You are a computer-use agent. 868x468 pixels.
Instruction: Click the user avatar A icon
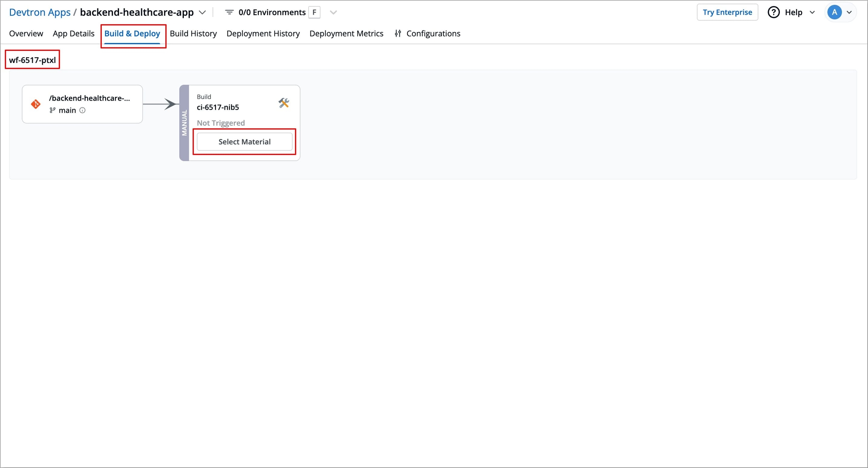(834, 12)
